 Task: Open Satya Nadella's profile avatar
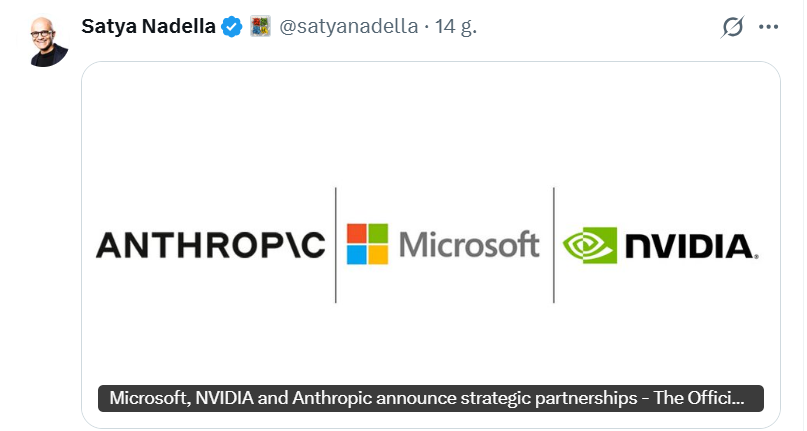pyautogui.click(x=48, y=41)
